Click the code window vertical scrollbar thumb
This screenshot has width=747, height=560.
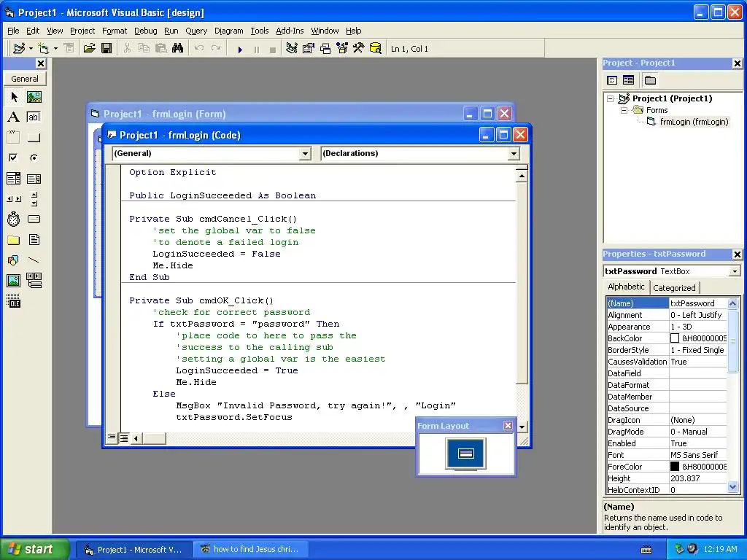click(522, 284)
